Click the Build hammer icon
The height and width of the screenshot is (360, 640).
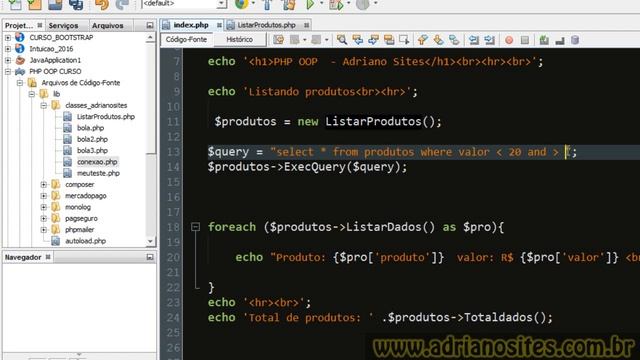pos(267,4)
